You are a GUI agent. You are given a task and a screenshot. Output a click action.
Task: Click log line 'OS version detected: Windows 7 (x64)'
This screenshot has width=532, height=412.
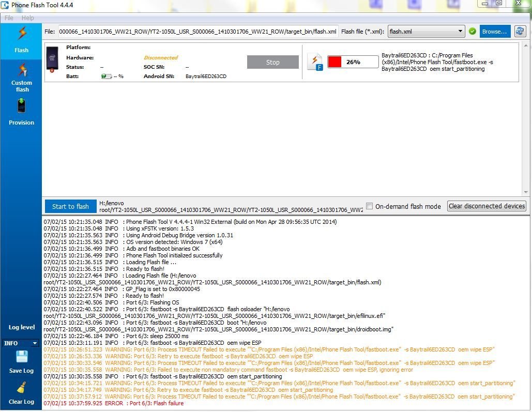coord(133,242)
